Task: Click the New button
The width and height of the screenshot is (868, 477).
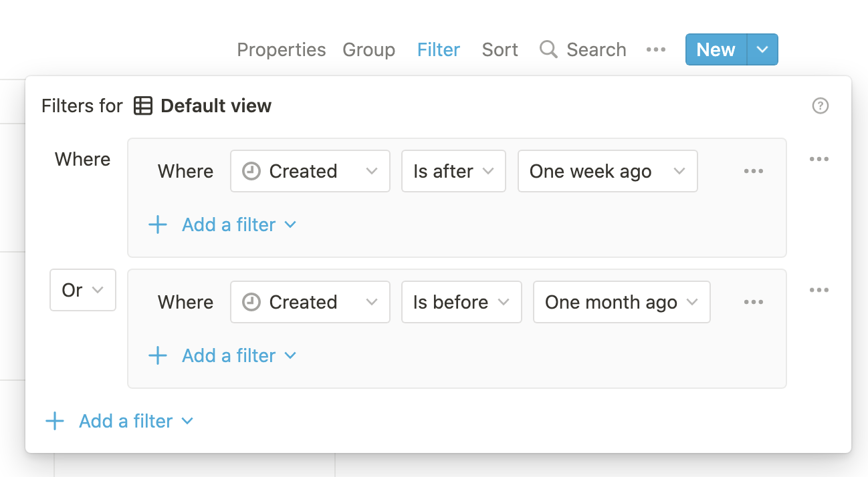Action: (716, 49)
